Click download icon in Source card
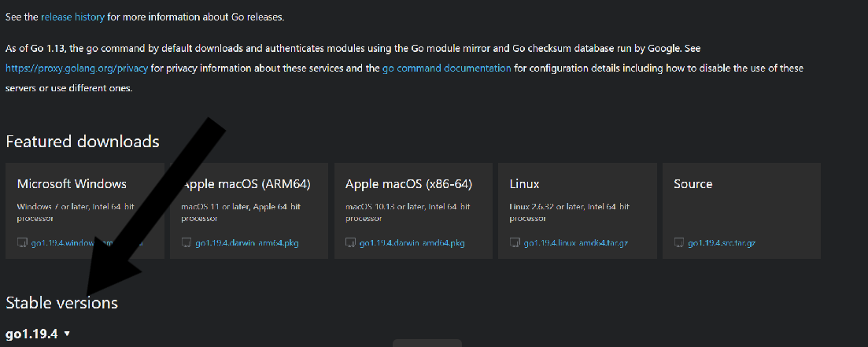This screenshot has width=868, height=347. pyautogui.click(x=678, y=242)
